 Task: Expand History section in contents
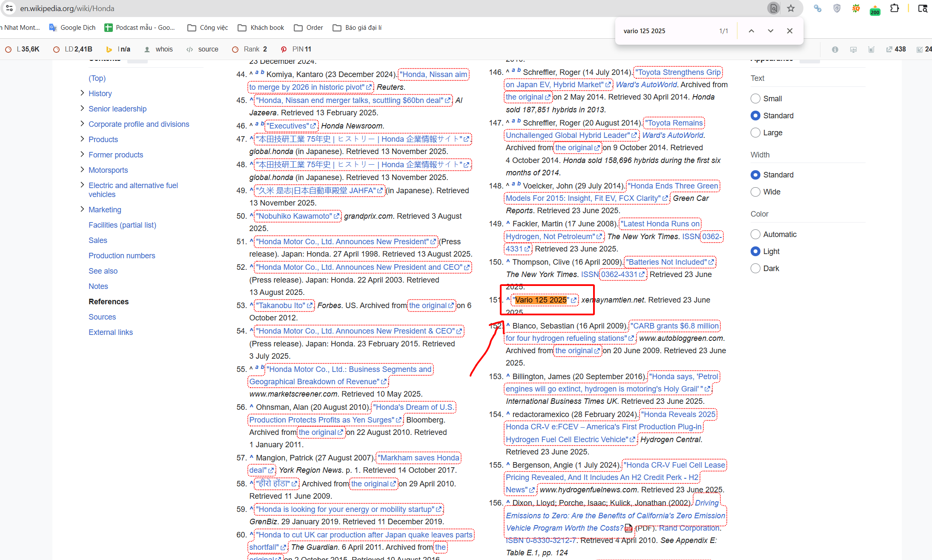[x=82, y=93]
